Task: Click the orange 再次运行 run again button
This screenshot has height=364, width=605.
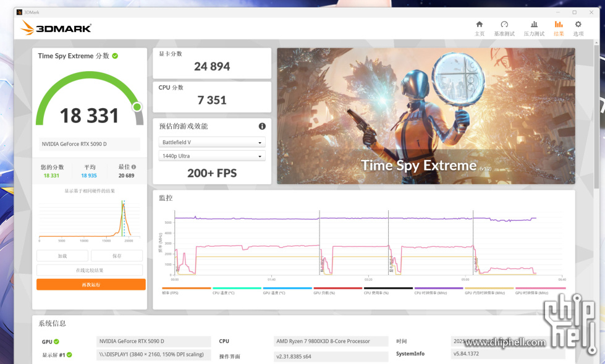Action: point(91,284)
